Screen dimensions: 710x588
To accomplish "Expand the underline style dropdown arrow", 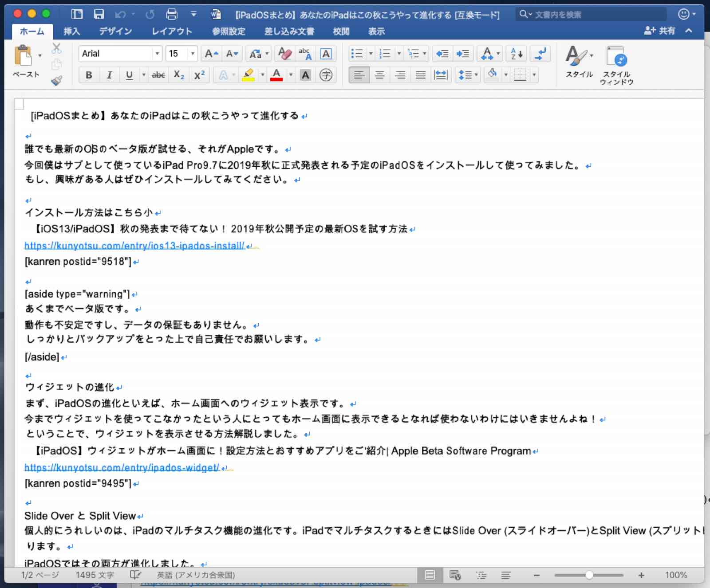I will tap(143, 75).
